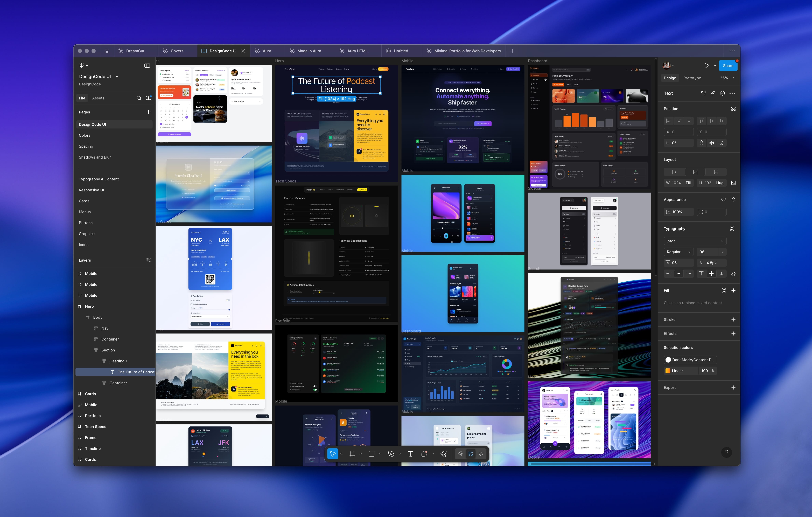The width and height of the screenshot is (812, 517).
Task: Flip the selection vertically
Action: click(x=722, y=143)
